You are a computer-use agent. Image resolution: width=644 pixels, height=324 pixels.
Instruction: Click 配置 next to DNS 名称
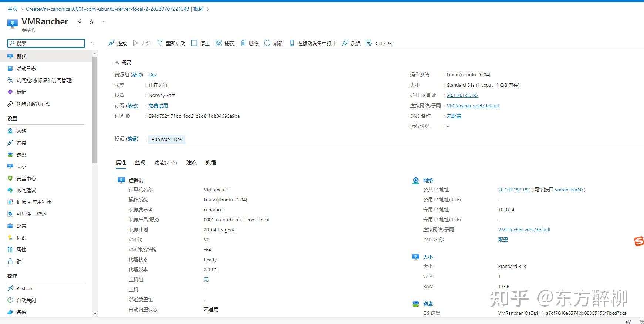pos(503,240)
